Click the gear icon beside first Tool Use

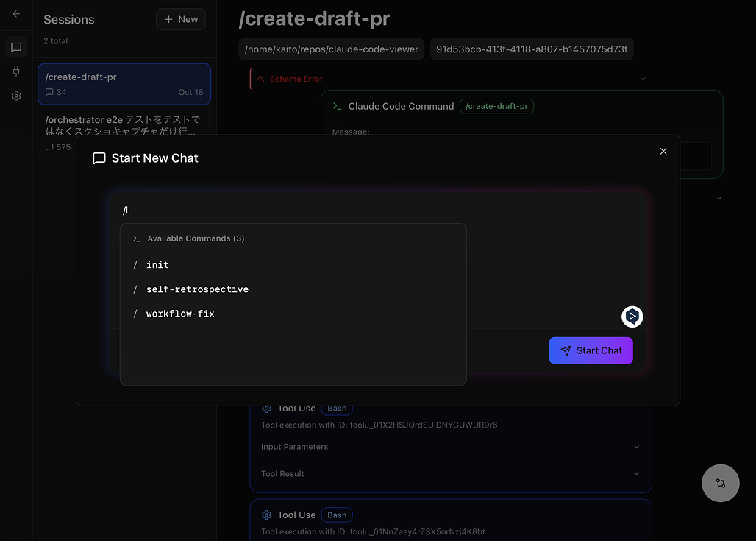(267, 409)
